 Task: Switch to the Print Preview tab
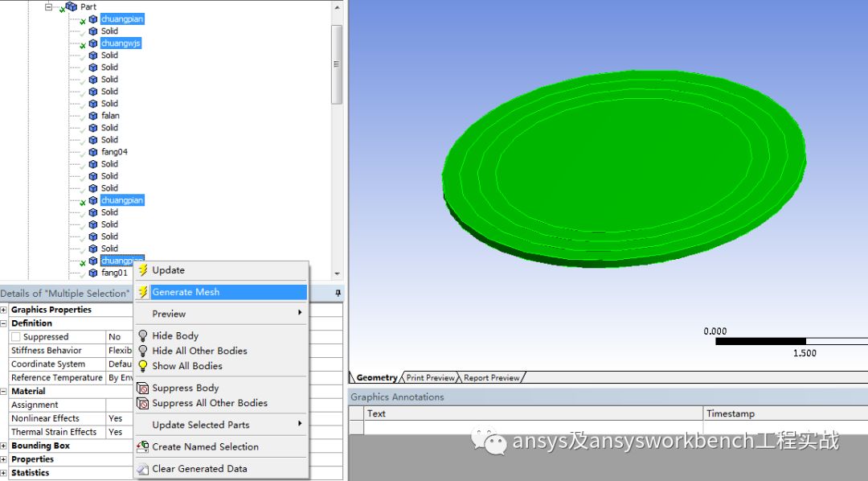(x=429, y=376)
